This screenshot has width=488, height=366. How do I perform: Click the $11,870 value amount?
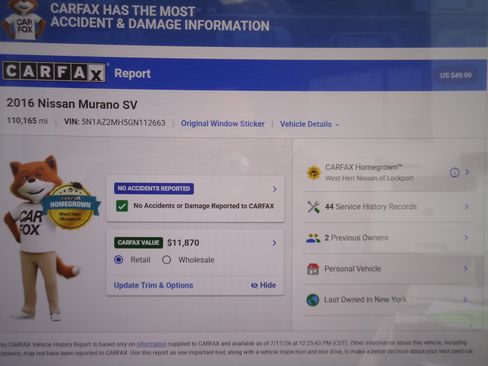click(x=183, y=243)
